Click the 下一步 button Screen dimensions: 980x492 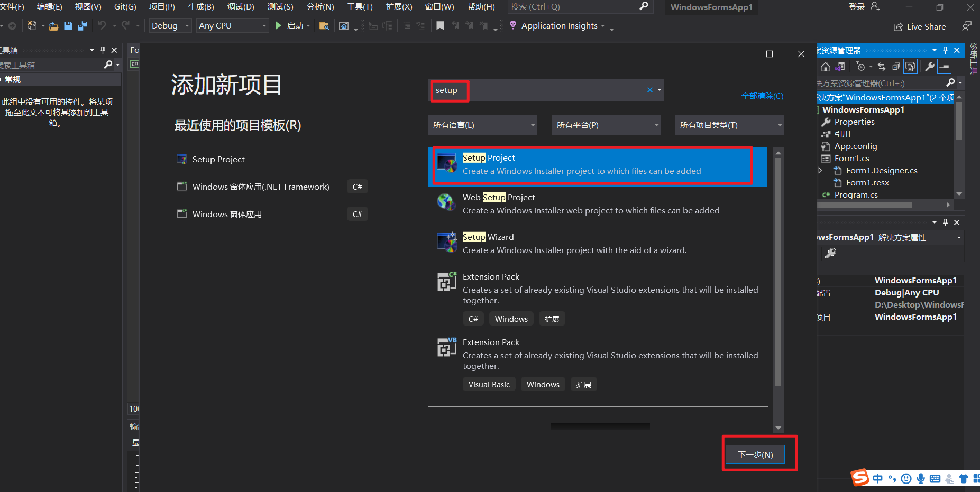(755, 454)
